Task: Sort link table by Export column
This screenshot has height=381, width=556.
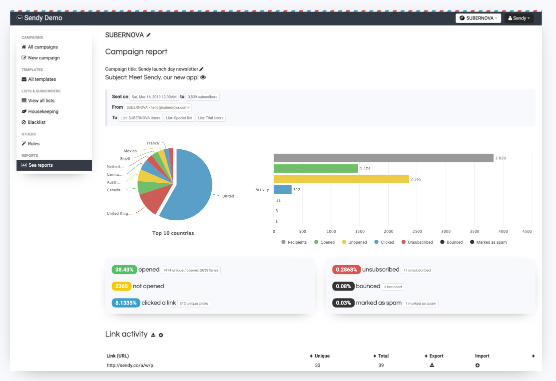Action: pyautogui.click(x=434, y=356)
